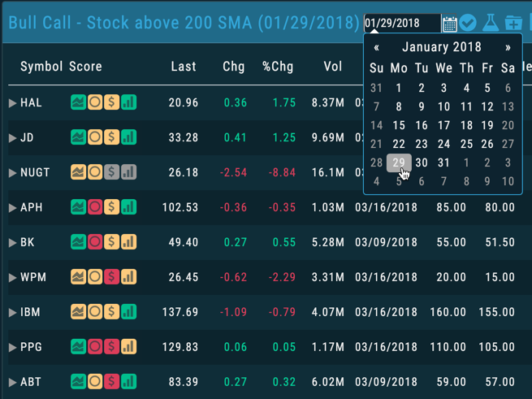The height and width of the screenshot is (399, 532).
Task: Click HAL's green trend chart score icon
Action: tap(78, 103)
